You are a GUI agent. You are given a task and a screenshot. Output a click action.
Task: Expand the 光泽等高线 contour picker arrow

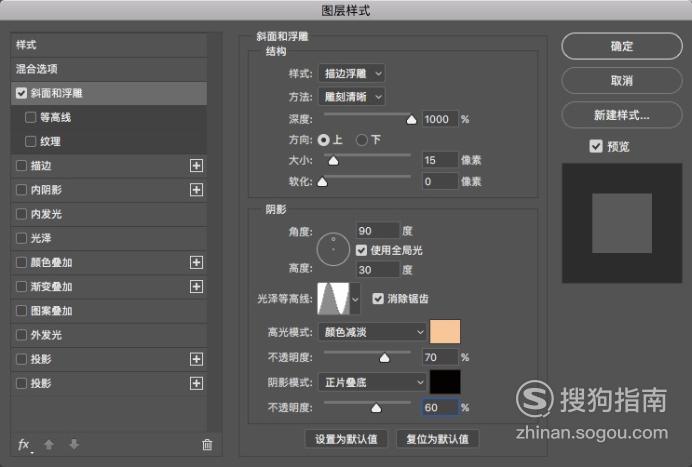pos(355,299)
